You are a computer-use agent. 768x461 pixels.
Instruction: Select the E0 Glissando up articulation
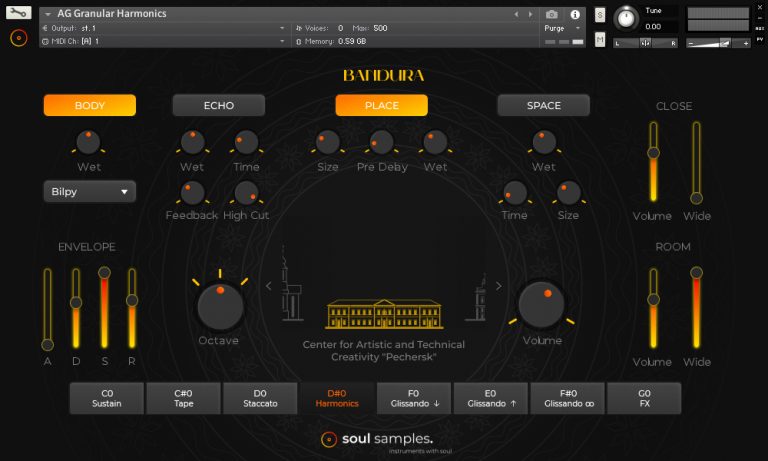click(491, 398)
